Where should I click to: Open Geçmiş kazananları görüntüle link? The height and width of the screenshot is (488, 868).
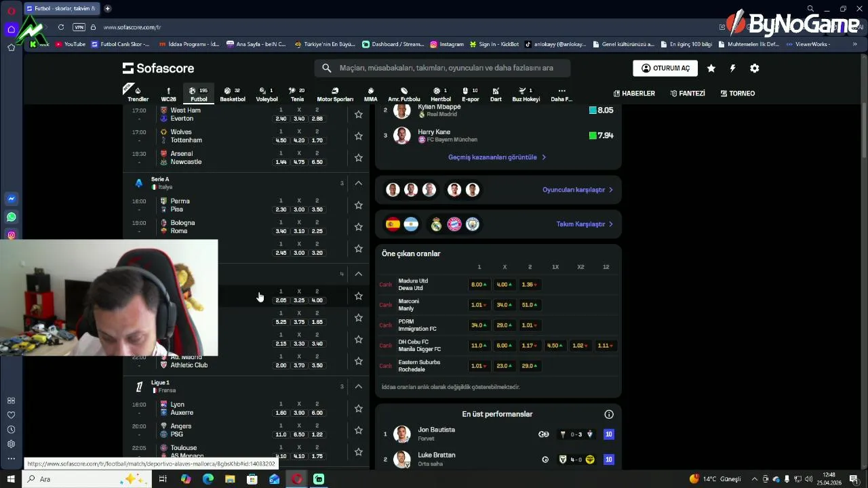(497, 157)
